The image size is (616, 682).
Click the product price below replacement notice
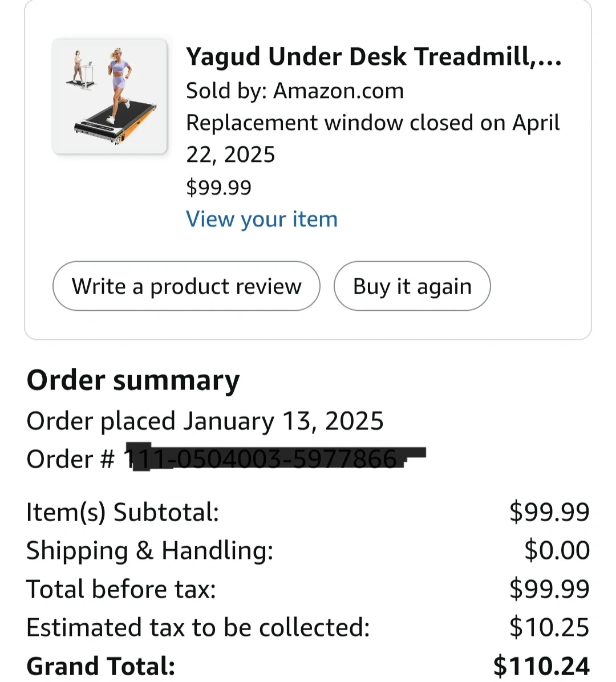point(218,188)
